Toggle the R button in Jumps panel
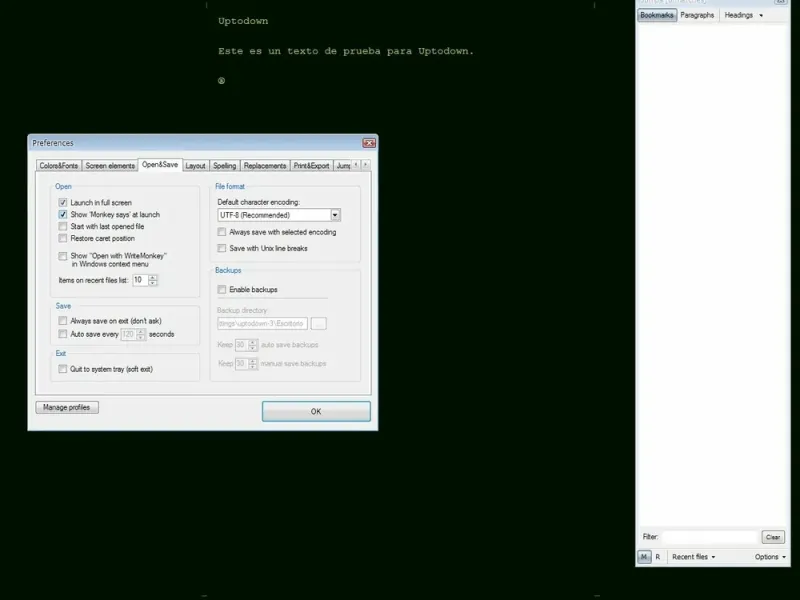The height and width of the screenshot is (600, 800). pyautogui.click(x=658, y=557)
